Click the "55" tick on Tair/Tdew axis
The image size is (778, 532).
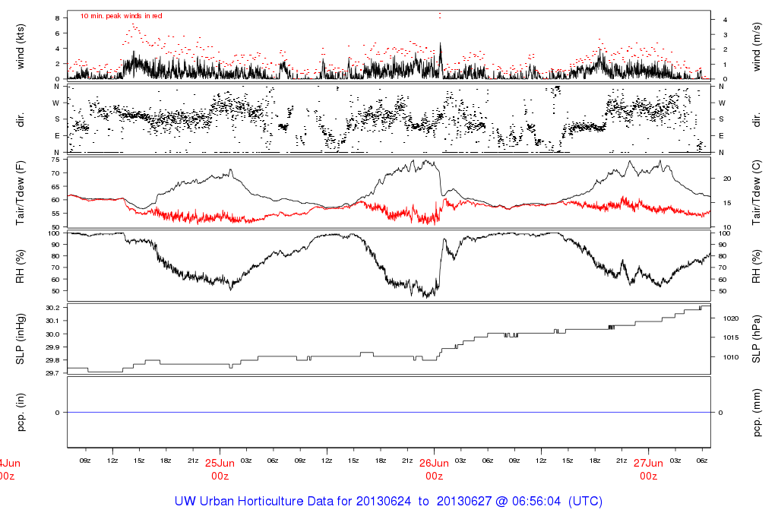pyautogui.click(x=55, y=214)
